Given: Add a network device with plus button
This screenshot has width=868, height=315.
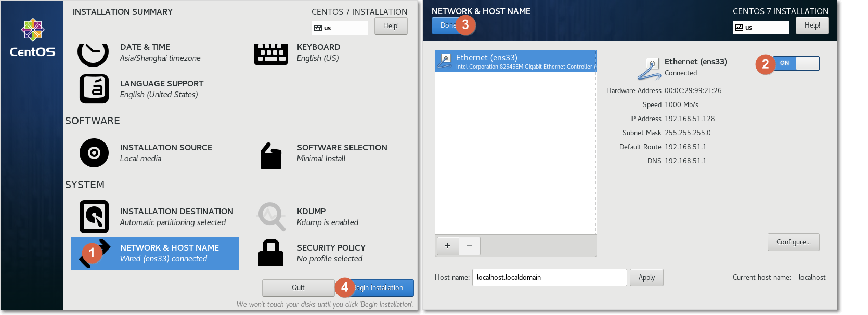Looking at the screenshot, I should (x=448, y=246).
